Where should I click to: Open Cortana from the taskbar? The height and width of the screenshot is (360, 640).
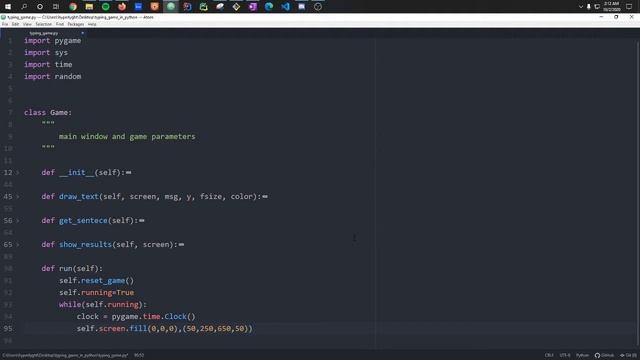40,7
